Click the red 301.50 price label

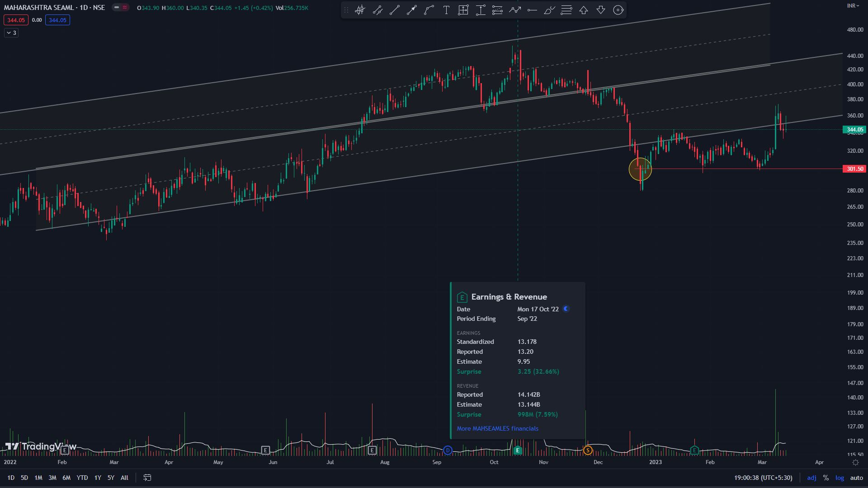854,169
